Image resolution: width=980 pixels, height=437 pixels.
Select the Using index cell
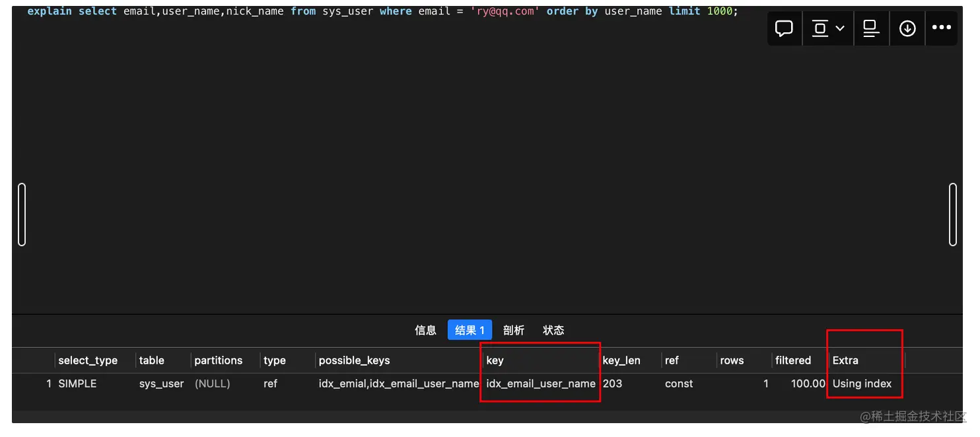pos(862,384)
